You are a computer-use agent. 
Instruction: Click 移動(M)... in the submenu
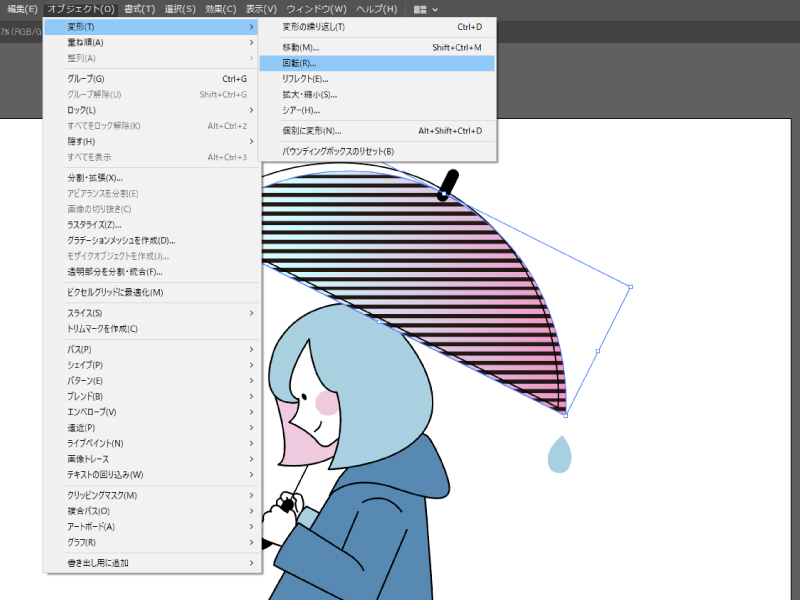click(301, 47)
